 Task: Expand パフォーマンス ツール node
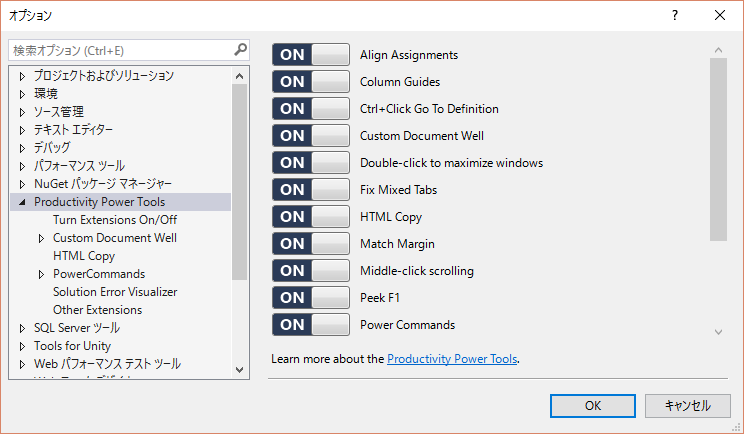coord(22,166)
